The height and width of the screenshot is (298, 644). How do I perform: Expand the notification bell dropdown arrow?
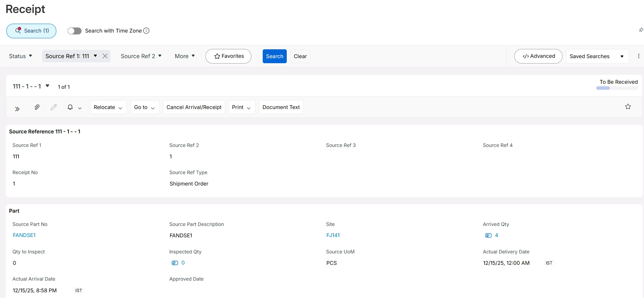click(80, 108)
